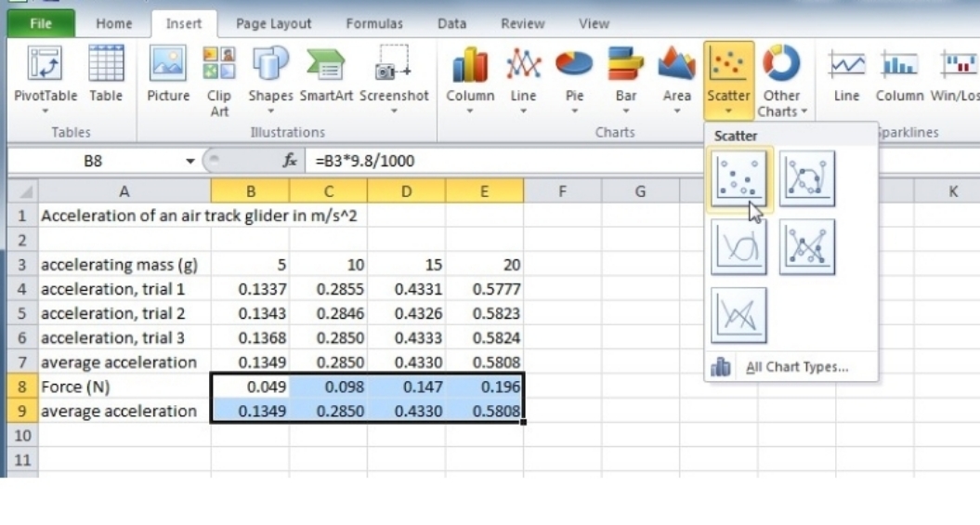Select the 'acceleration, trial 3' cell
980x525 pixels.
pyautogui.click(x=124, y=338)
